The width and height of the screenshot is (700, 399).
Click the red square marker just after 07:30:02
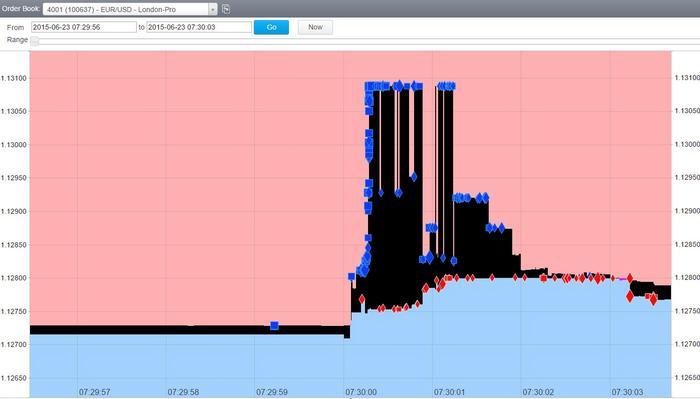[543, 278]
